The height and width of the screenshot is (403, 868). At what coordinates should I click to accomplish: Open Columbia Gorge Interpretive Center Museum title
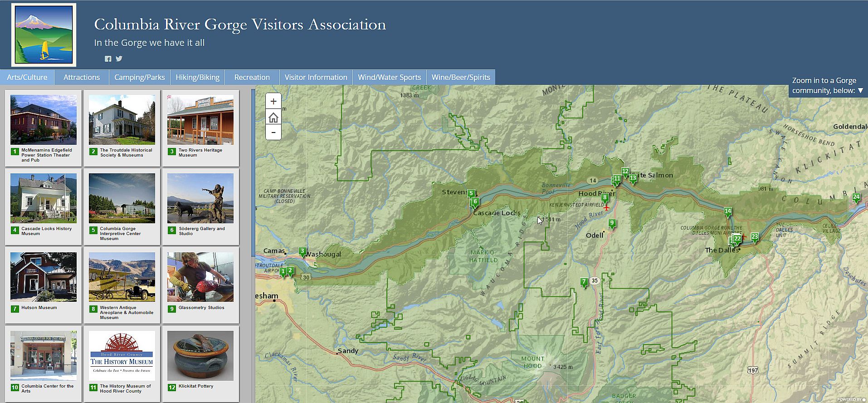pyautogui.click(x=121, y=234)
